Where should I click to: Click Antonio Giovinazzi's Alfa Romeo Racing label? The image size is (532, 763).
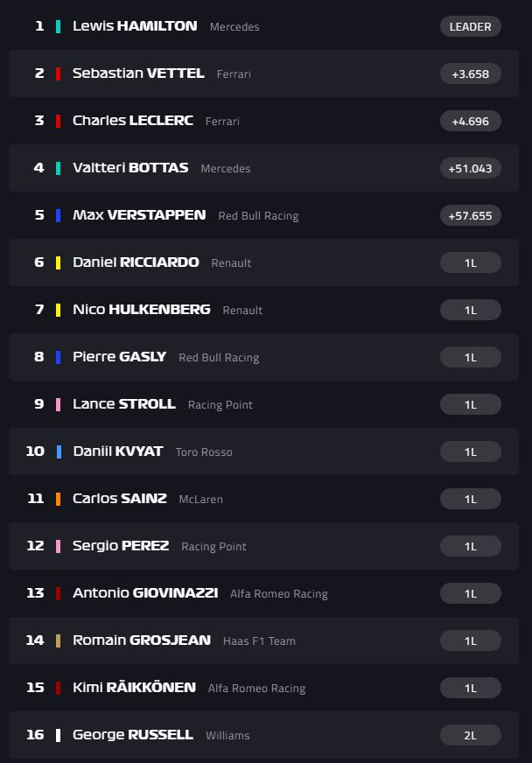pyautogui.click(x=278, y=594)
